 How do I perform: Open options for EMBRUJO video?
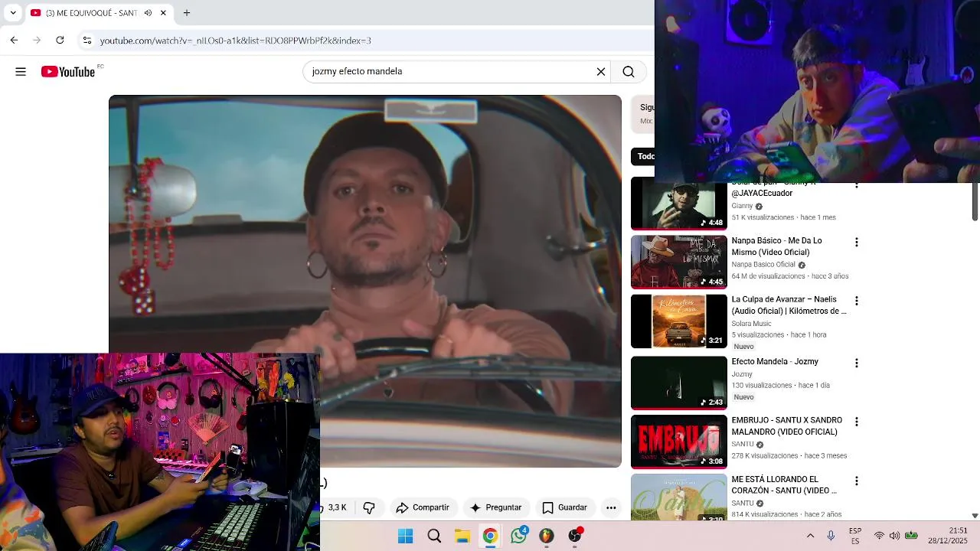coord(857,422)
